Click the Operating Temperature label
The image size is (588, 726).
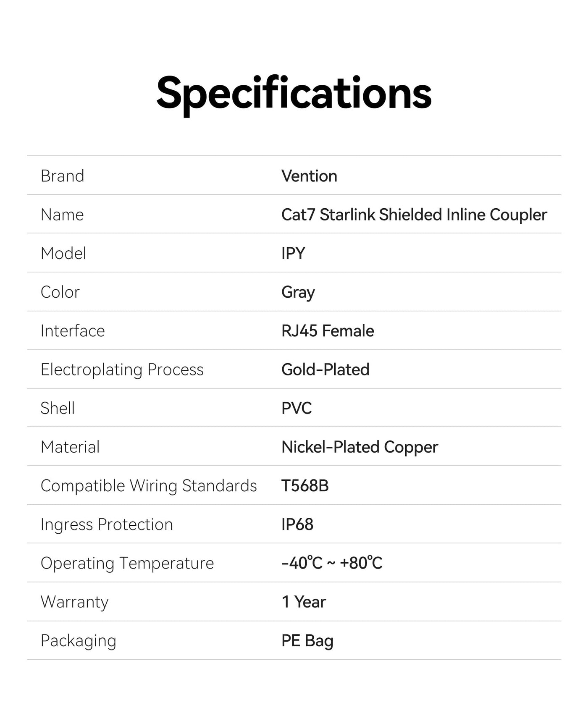tap(127, 564)
